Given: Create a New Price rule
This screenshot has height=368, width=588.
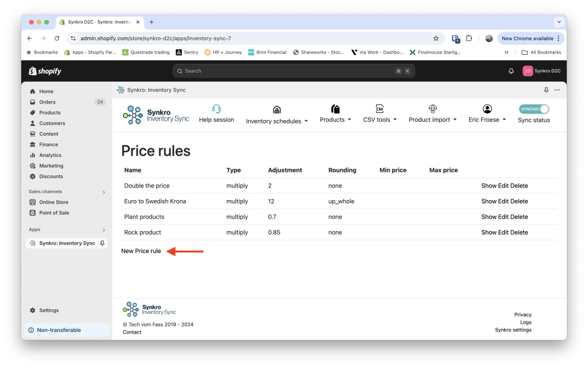Looking at the screenshot, I should point(141,251).
